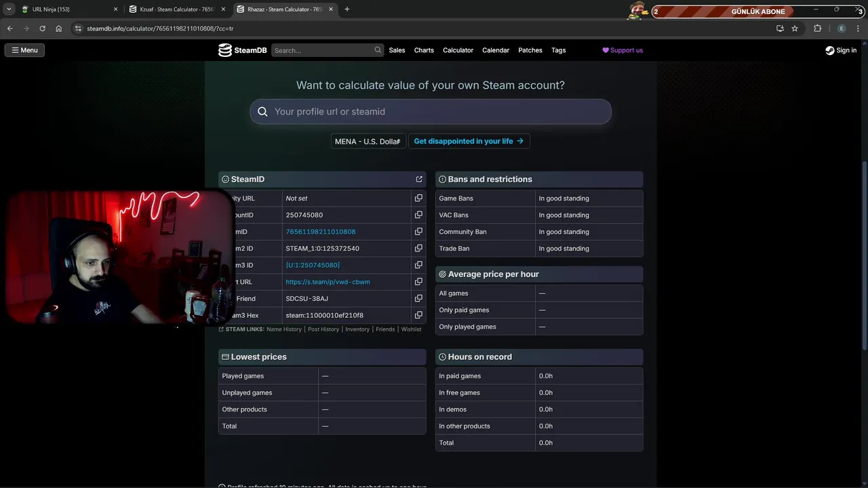
Task: Click the browser profile avatar icon
Action: click(x=842, y=28)
